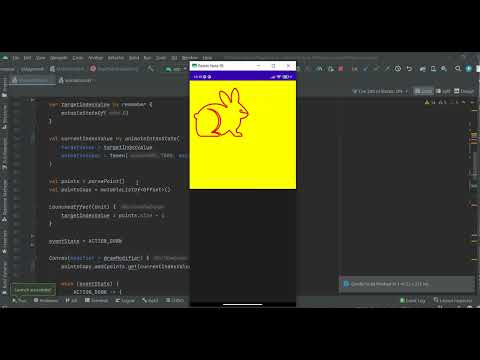Click the LaunchedEffect(Unit) code line

click(83, 207)
